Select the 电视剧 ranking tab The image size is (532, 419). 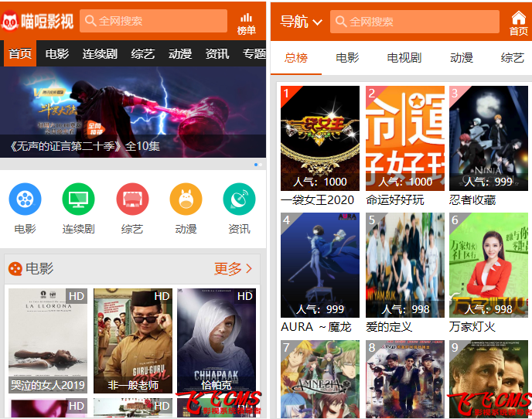coord(404,58)
